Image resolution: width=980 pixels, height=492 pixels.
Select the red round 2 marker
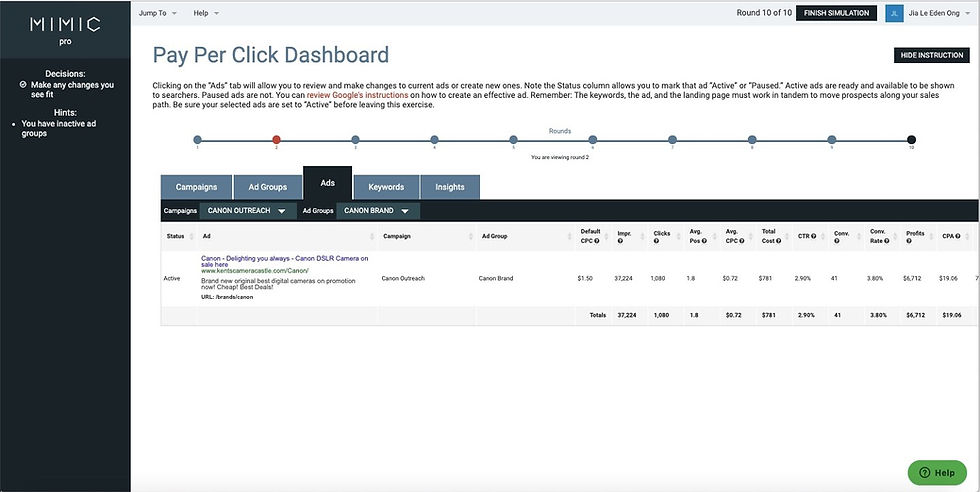pos(276,139)
